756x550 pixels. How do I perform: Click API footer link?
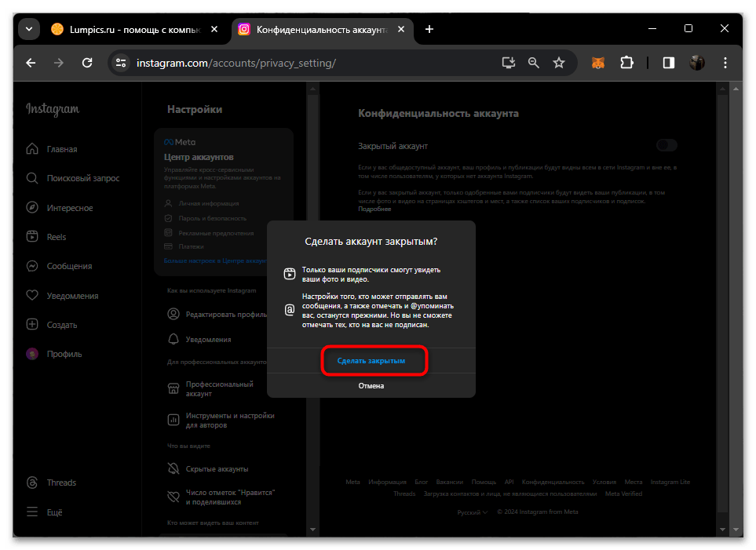pos(509,482)
